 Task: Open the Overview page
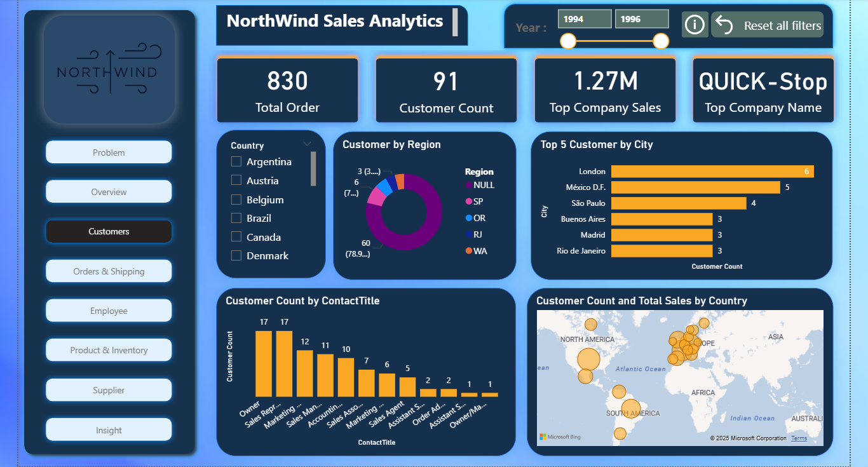pyautogui.click(x=109, y=192)
